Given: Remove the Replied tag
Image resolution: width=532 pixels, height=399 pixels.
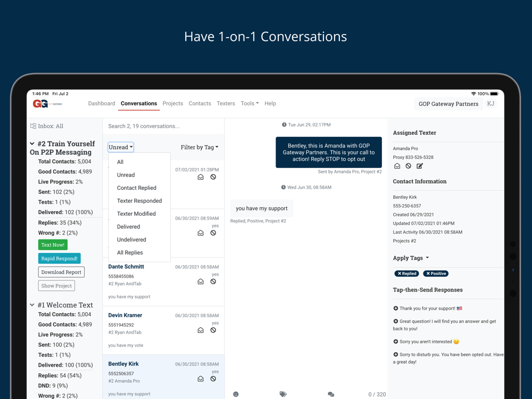Looking at the screenshot, I should [400, 273].
